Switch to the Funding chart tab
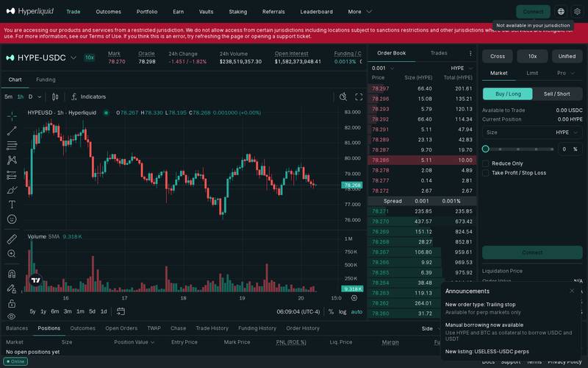 pyautogui.click(x=46, y=79)
